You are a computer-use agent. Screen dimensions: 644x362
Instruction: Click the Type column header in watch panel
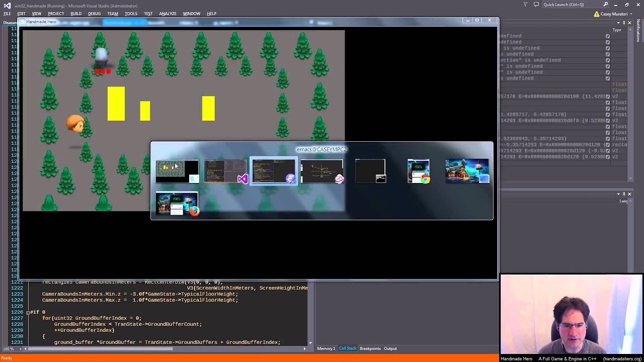point(617,30)
